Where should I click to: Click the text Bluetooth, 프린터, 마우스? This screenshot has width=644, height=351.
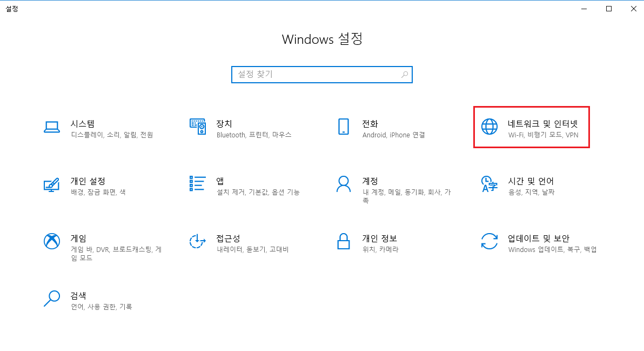254,135
